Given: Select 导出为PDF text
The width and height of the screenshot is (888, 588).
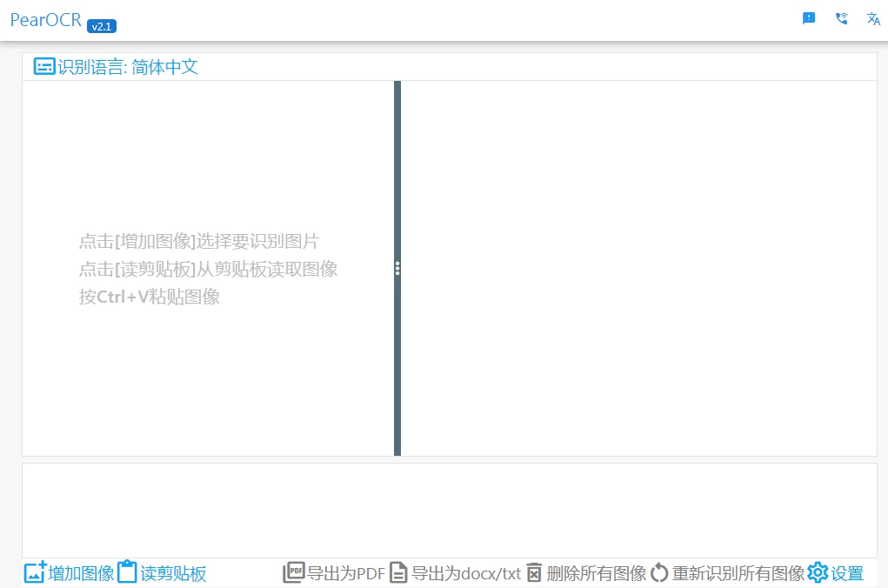Looking at the screenshot, I should [346, 573].
